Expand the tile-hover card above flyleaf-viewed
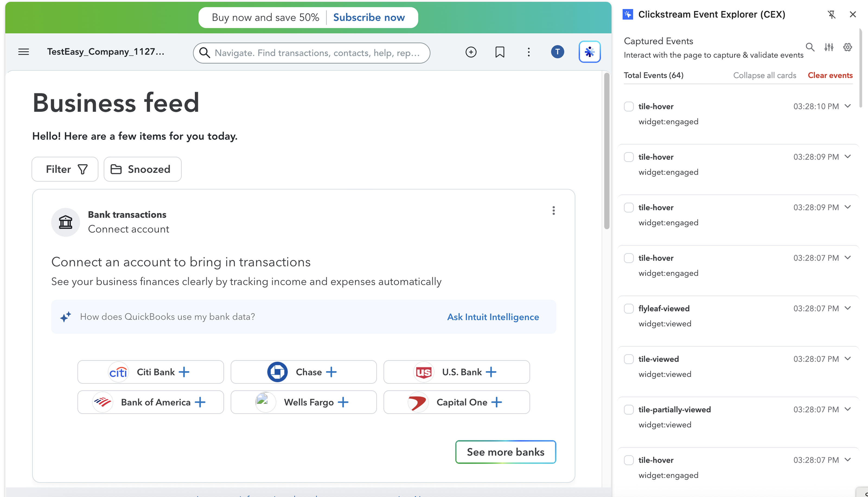 click(x=848, y=258)
